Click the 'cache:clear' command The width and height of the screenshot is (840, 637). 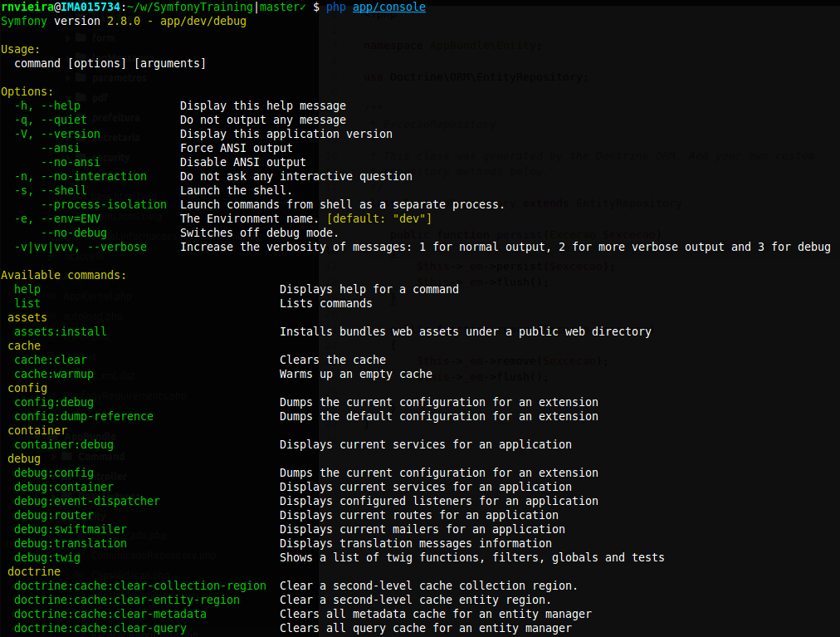(x=51, y=360)
